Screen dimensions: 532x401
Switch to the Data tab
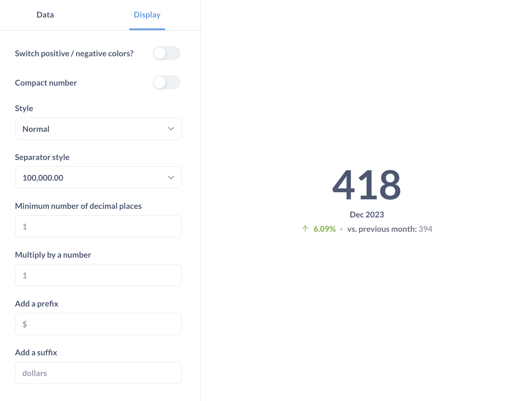pyautogui.click(x=45, y=15)
